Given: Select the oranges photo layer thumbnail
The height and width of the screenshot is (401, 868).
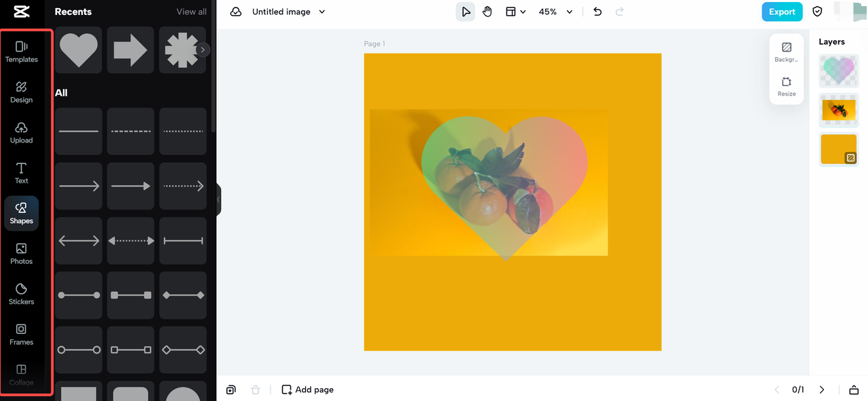Looking at the screenshot, I should (x=839, y=110).
